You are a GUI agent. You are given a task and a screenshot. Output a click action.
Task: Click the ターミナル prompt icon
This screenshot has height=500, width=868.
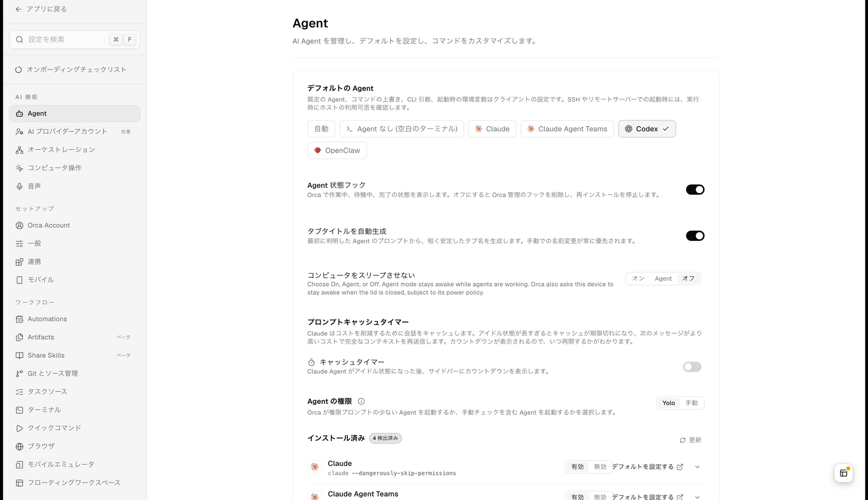20,410
